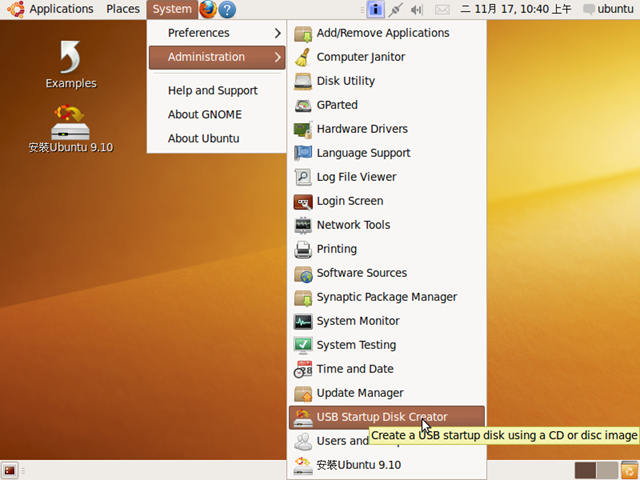Viewport: 640px width, 480px height.
Task: Click the 'Language Support' label
Action: click(x=364, y=153)
